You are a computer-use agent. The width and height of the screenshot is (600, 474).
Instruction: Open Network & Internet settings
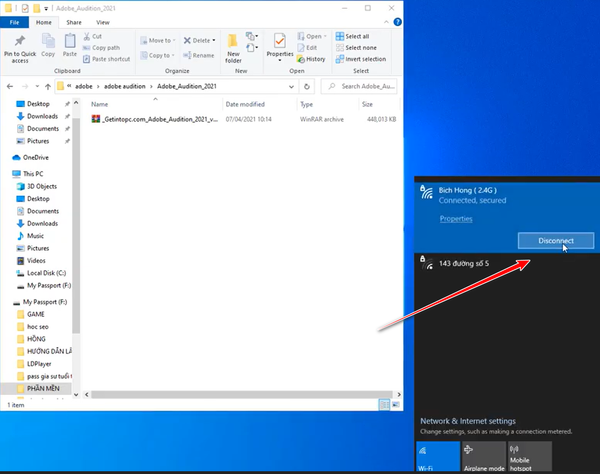coord(468,421)
